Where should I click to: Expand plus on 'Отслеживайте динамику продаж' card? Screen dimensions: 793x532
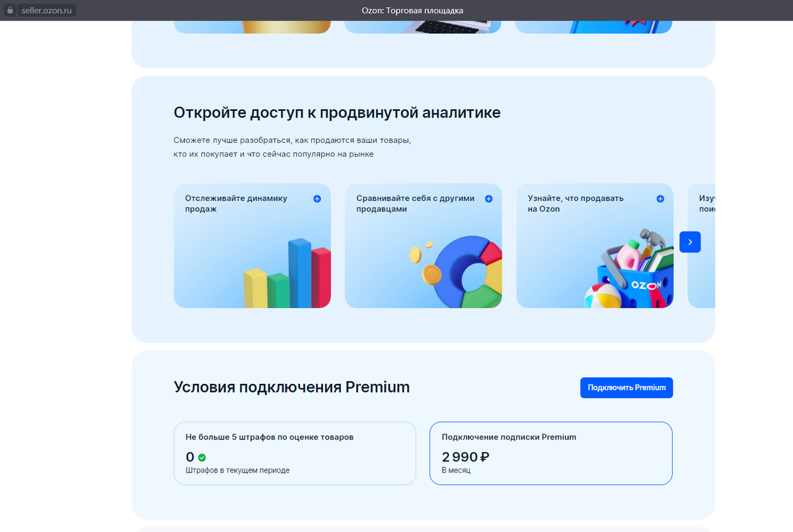(317, 198)
